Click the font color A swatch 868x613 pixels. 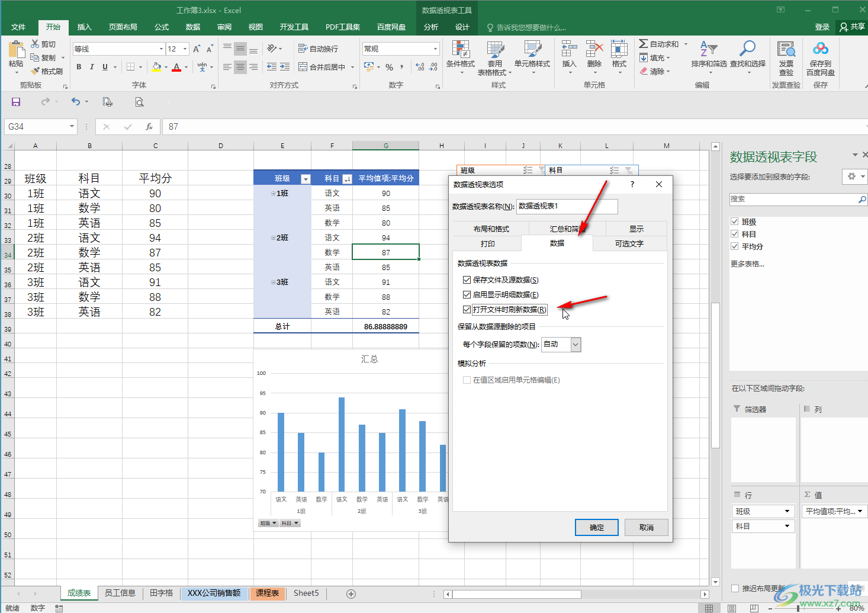(x=176, y=67)
